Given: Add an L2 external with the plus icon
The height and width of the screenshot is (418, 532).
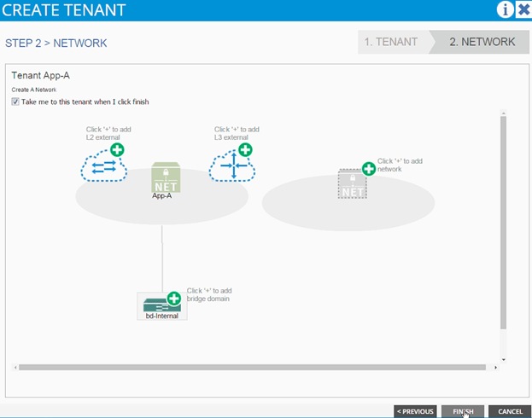Looking at the screenshot, I should pos(117,149).
